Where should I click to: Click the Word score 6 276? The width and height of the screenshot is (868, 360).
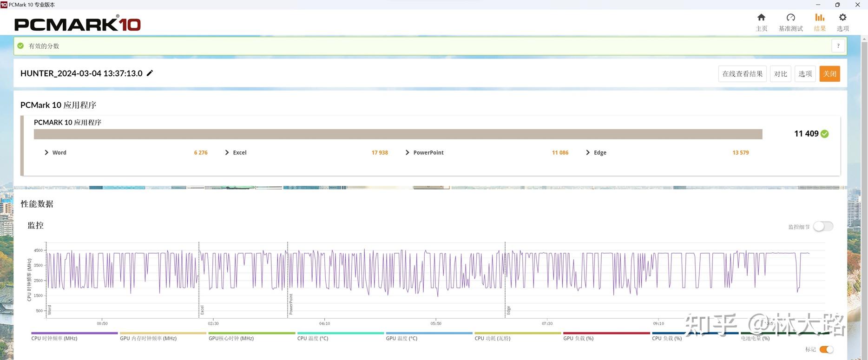tap(201, 152)
